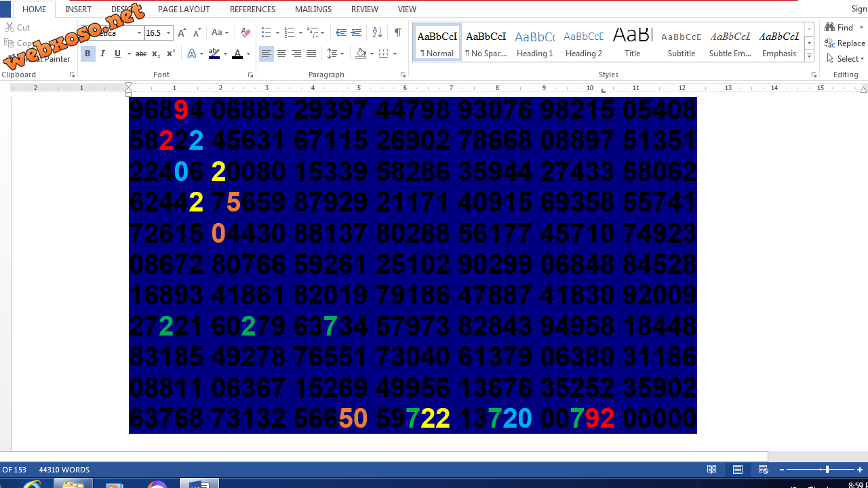Apply paragraph shading paint bucket
This screenshot has width=868, height=488.
tap(361, 54)
